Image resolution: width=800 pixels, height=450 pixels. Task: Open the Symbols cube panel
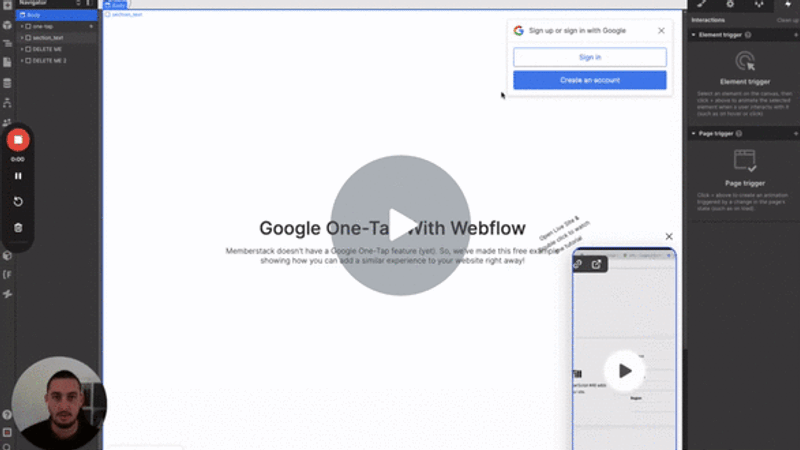coord(7,24)
